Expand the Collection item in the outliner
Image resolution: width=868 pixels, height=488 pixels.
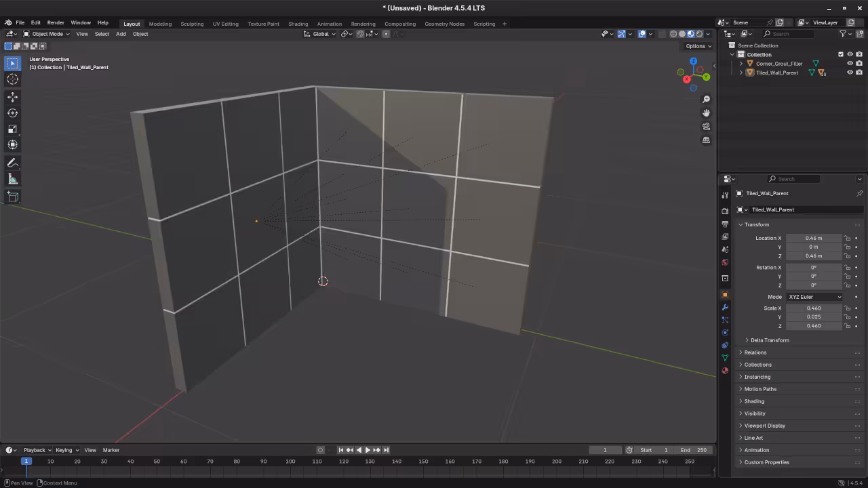(732, 54)
